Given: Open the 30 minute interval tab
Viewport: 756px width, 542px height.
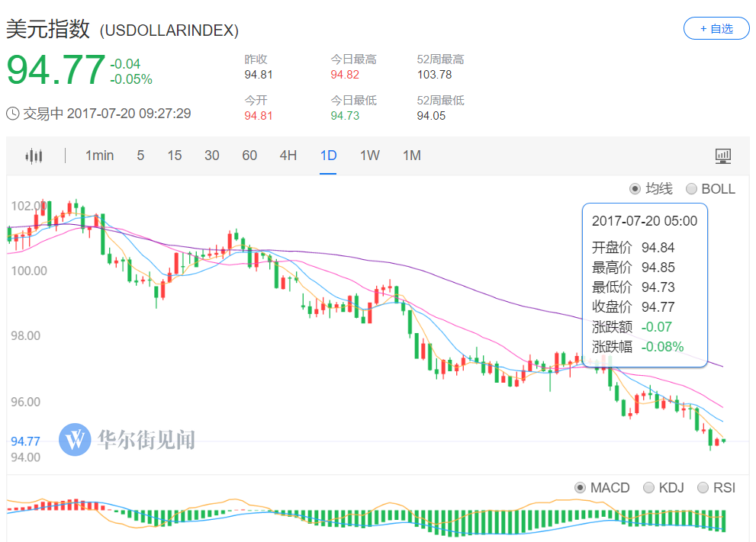Looking at the screenshot, I should 212,156.
